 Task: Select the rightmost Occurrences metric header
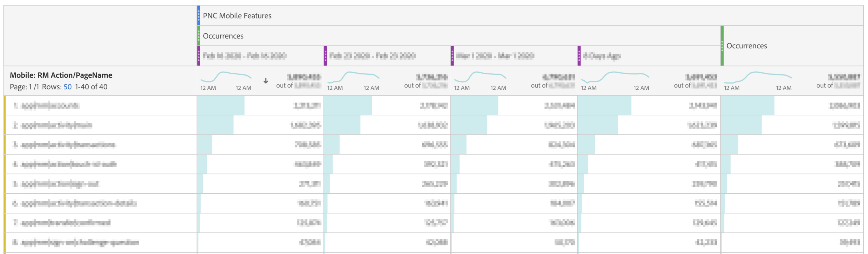click(x=746, y=45)
